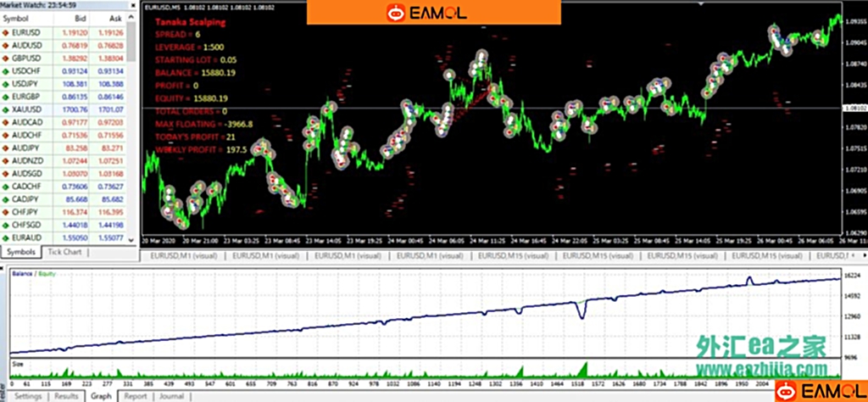Select the Symbols tab in Market Watch
This screenshot has width=868, height=402.
click(20, 252)
